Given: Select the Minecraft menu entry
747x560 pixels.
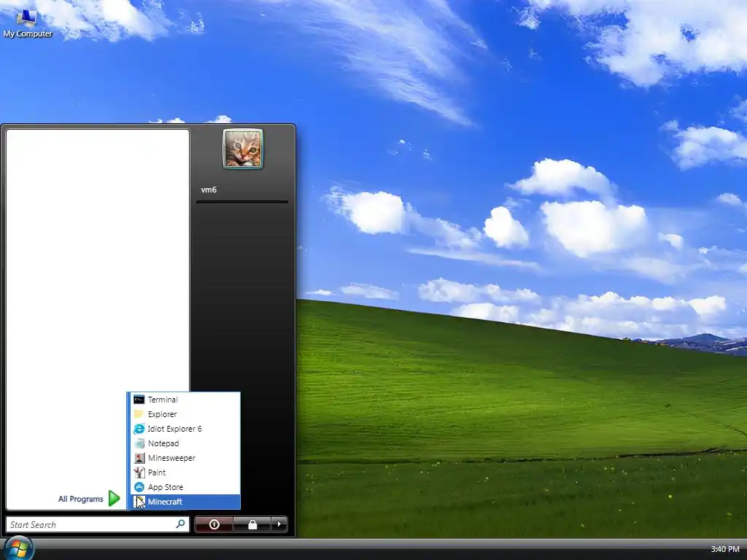Looking at the screenshot, I should tap(185, 502).
